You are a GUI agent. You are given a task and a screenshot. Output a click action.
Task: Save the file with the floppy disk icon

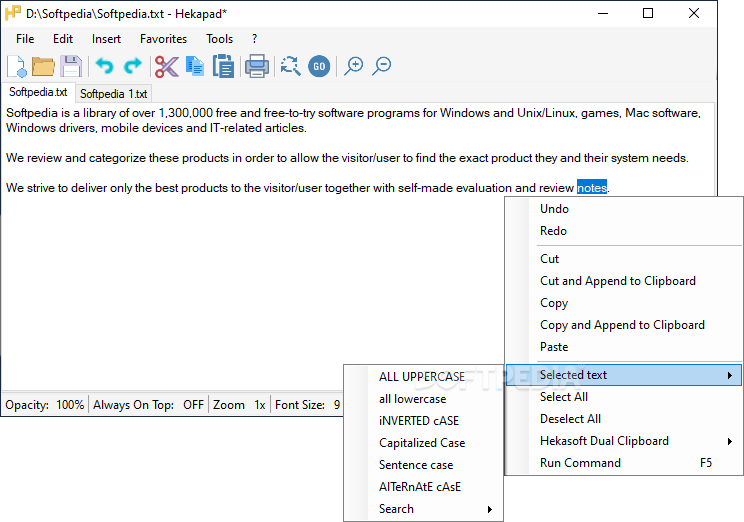71,66
